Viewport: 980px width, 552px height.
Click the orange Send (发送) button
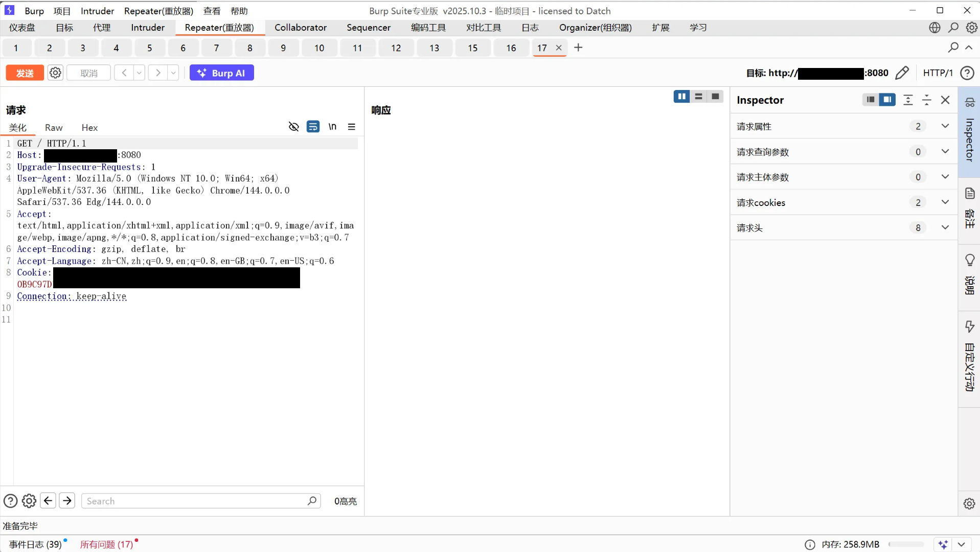tap(25, 73)
